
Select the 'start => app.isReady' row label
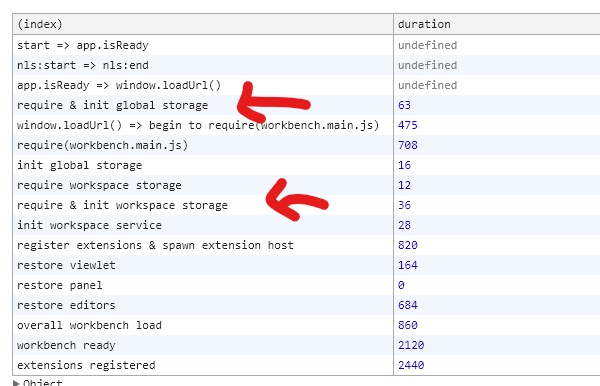pyautogui.click(x=83, y=45)
